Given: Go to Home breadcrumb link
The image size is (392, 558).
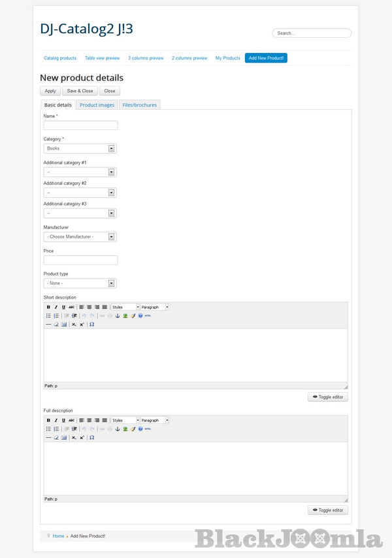Looking at the screenshot, I should pyautogui.click(x=58, y=536).
